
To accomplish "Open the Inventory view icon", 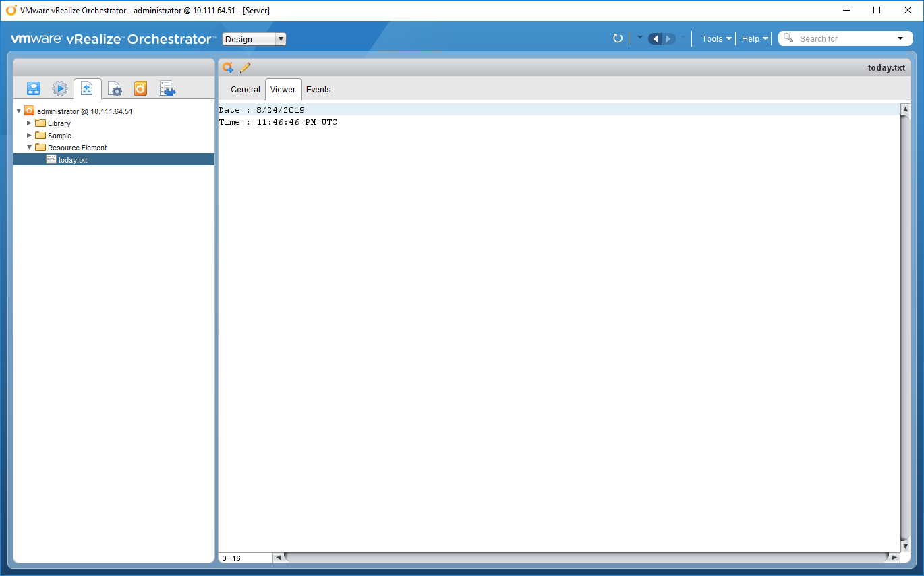I will click(x=167, y=88).
